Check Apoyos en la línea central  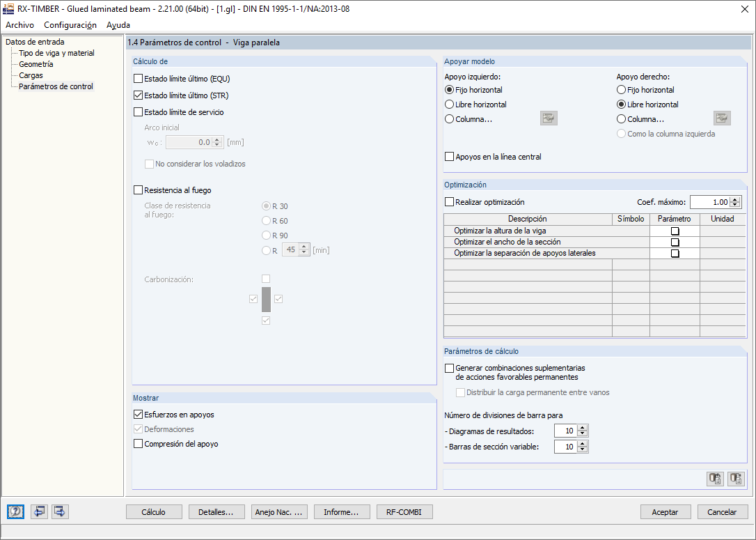[450, 157]
